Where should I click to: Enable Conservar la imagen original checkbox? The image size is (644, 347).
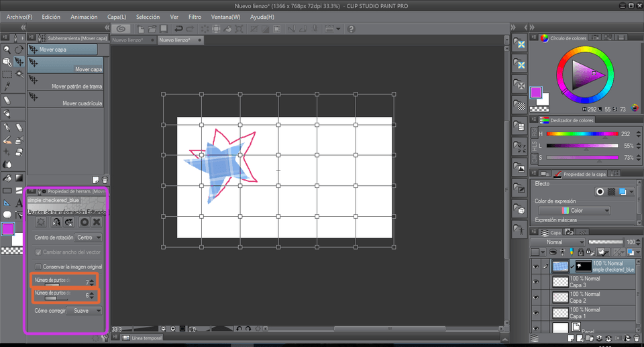click(x=38, y=266)
